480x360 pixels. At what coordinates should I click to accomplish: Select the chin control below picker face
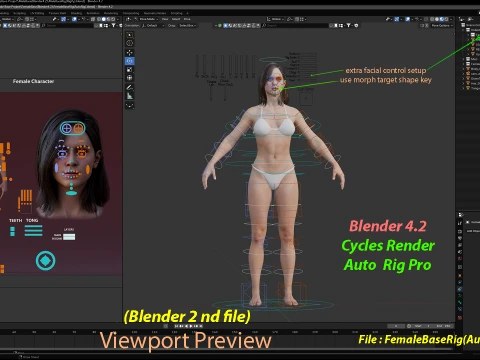[x=71, y=193]
